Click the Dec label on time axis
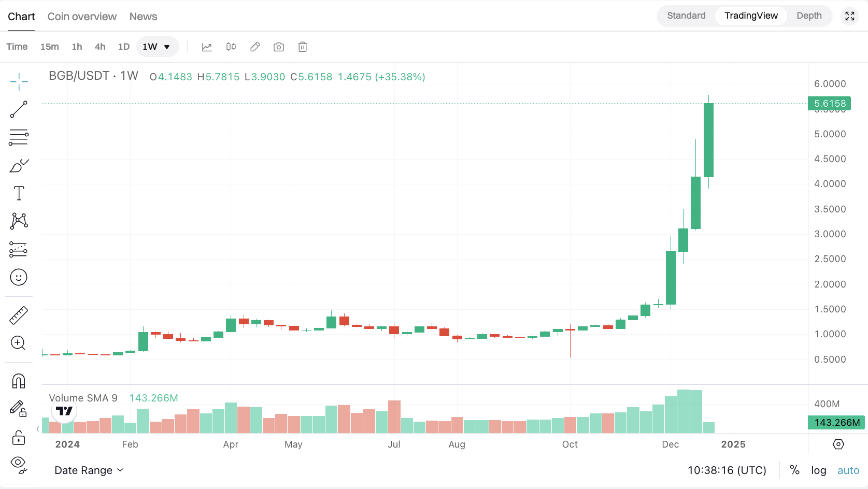Image resolution: width=868 pixels, height=489 pixels. 671,444
